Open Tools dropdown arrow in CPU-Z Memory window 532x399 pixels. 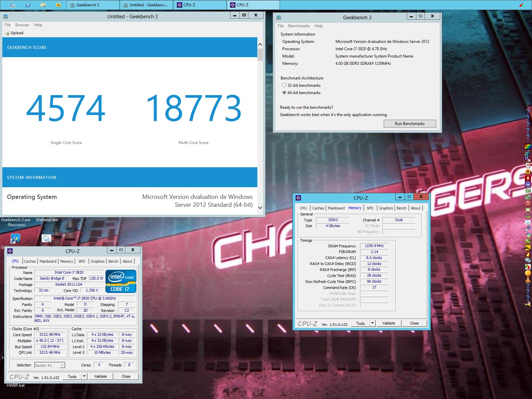372,323
